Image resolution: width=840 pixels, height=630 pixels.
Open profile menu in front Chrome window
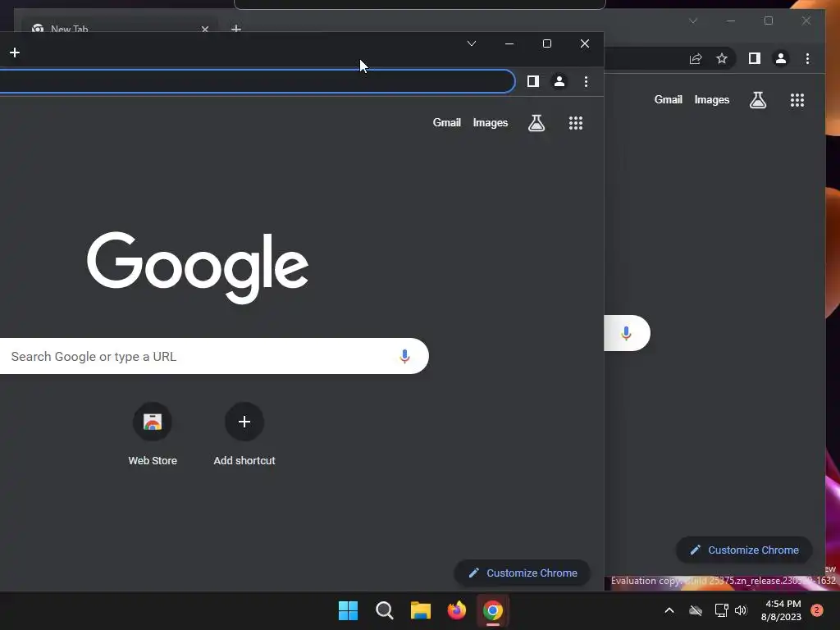(559, 81)
